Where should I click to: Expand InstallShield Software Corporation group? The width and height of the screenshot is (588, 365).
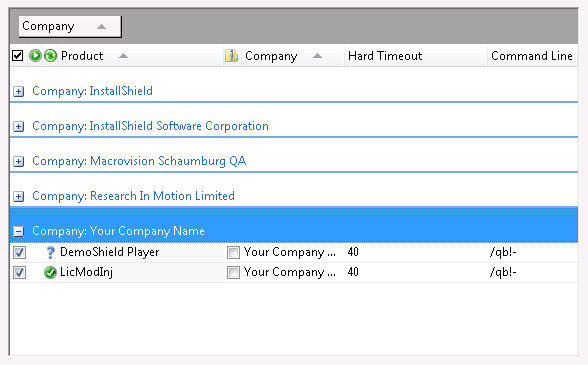[x=18, y=126]
